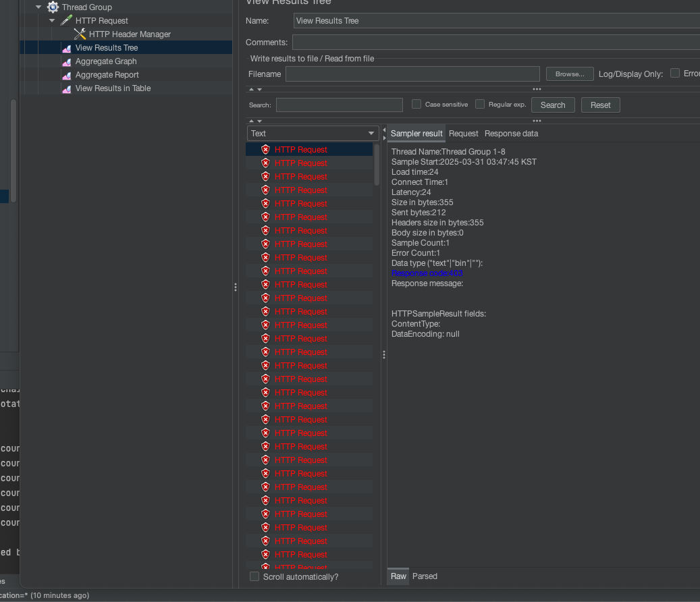This screenshot has height=602, width=700.
Task: Select the Raw view tab
Action: 398,576
